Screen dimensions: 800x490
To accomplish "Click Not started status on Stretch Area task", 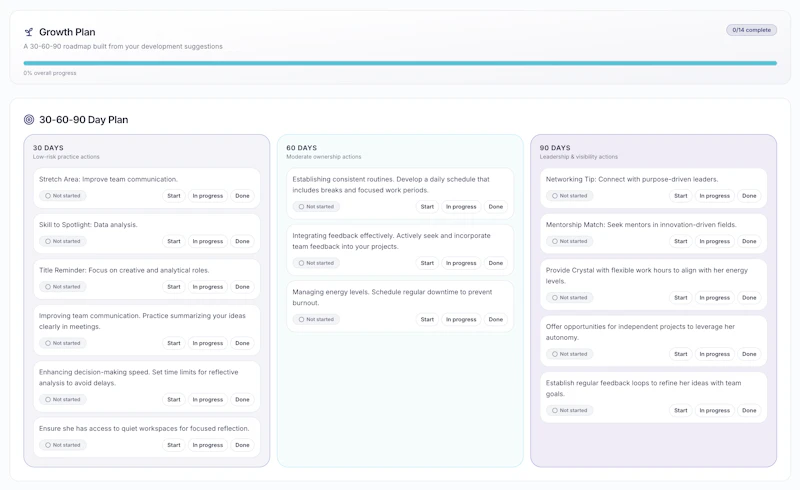I will coord(63,196).
